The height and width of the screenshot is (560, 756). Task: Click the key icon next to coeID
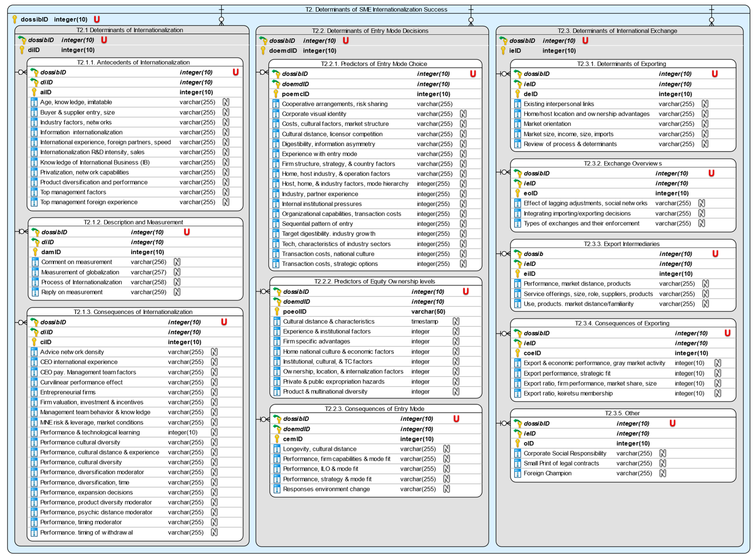pyautogui.click(x=517, y=353)
